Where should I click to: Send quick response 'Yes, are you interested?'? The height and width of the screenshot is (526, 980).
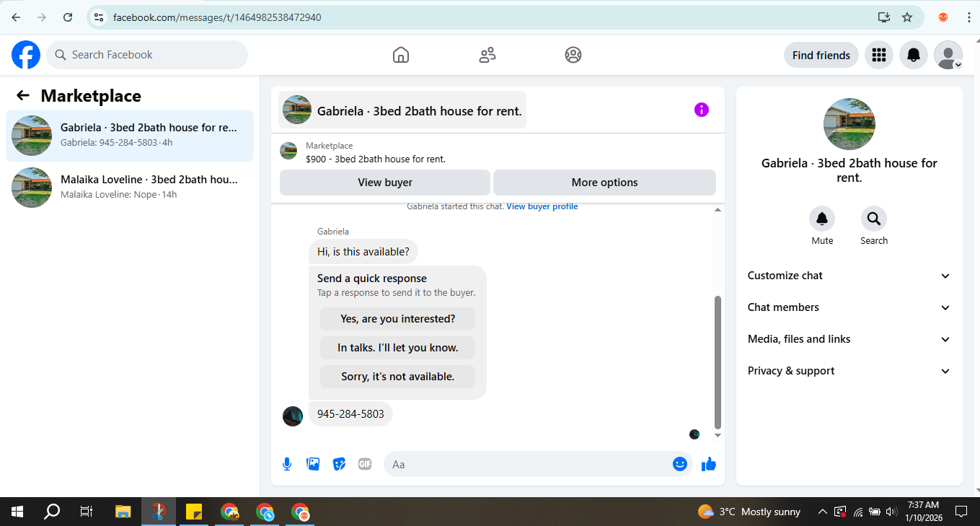(398, 319)
